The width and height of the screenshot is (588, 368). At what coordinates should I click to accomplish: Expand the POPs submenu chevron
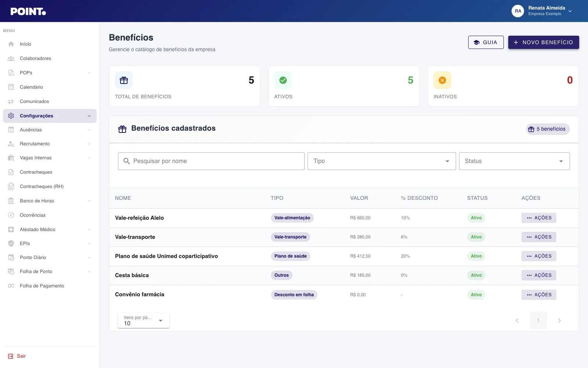coord(89,73)
